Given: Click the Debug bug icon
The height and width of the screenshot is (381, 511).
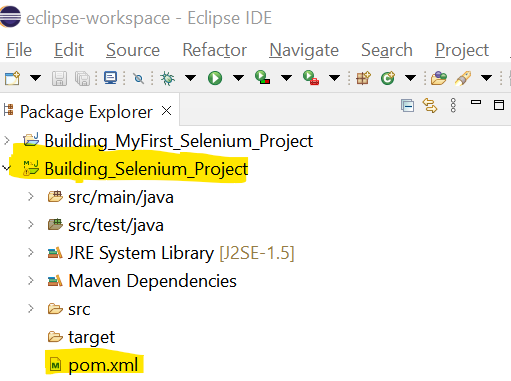Looking at the screenshot, I should pos(167,78).
